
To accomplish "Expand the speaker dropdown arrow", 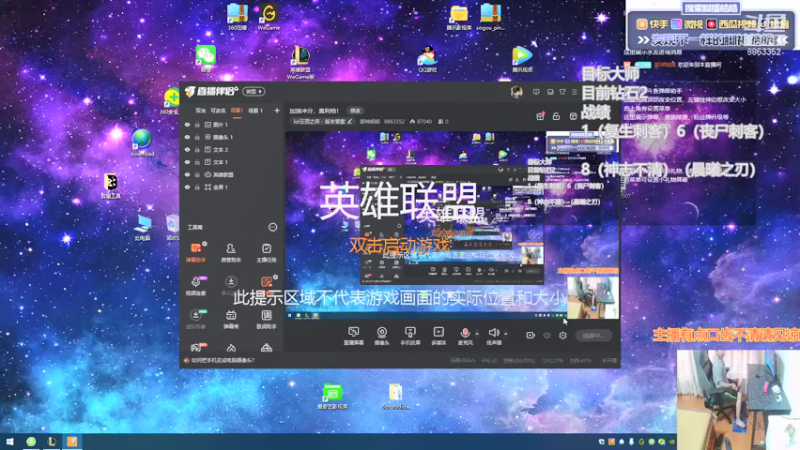I will (506, 334).
